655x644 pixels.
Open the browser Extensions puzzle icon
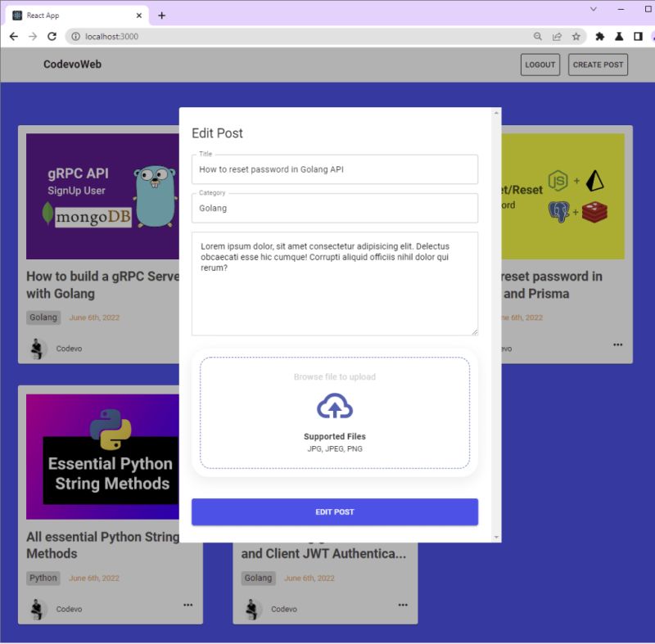click(599, 37)
